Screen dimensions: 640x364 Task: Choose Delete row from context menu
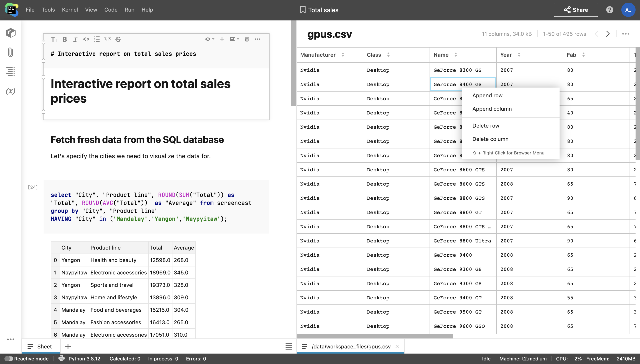click(x=486, y=126)
